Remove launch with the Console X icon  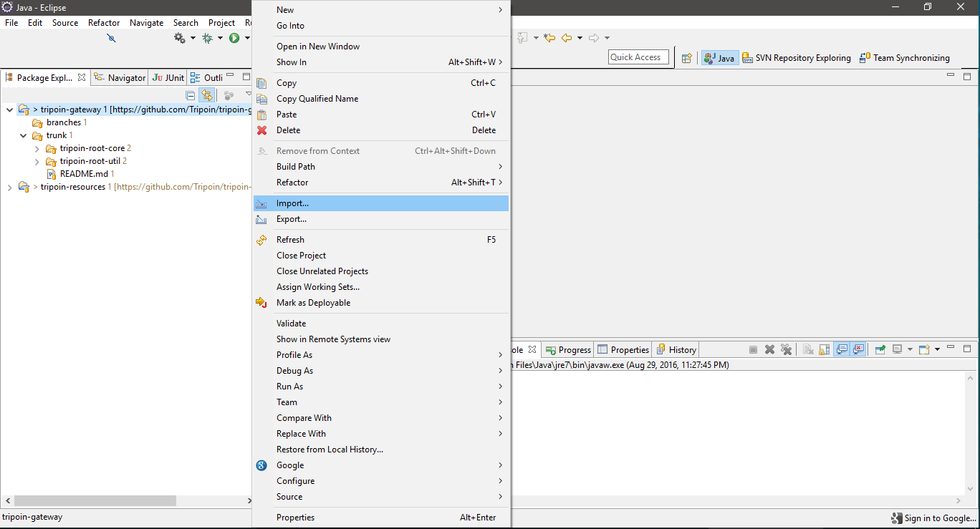(x=769, y=349)
